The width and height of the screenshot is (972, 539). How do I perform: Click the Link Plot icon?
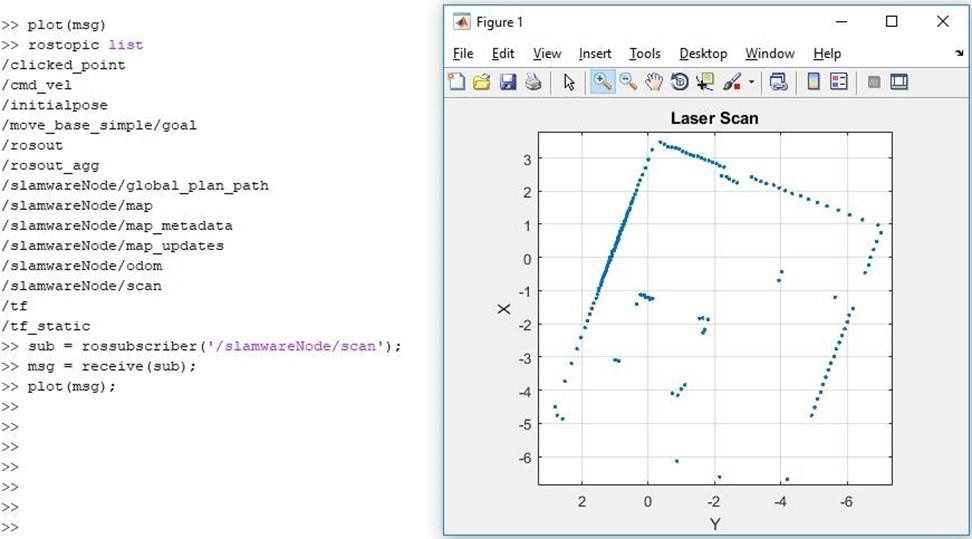pyautogui.click(x=778, y=82)
